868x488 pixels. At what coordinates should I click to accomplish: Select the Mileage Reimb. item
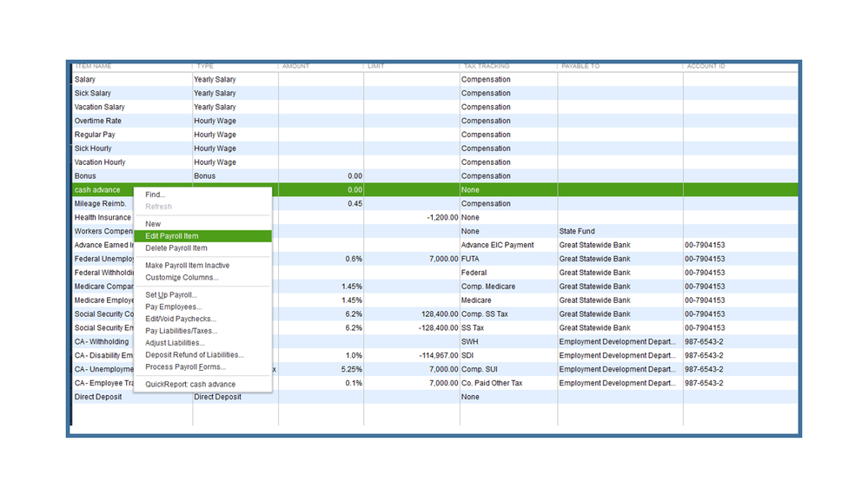coord(100,204)
